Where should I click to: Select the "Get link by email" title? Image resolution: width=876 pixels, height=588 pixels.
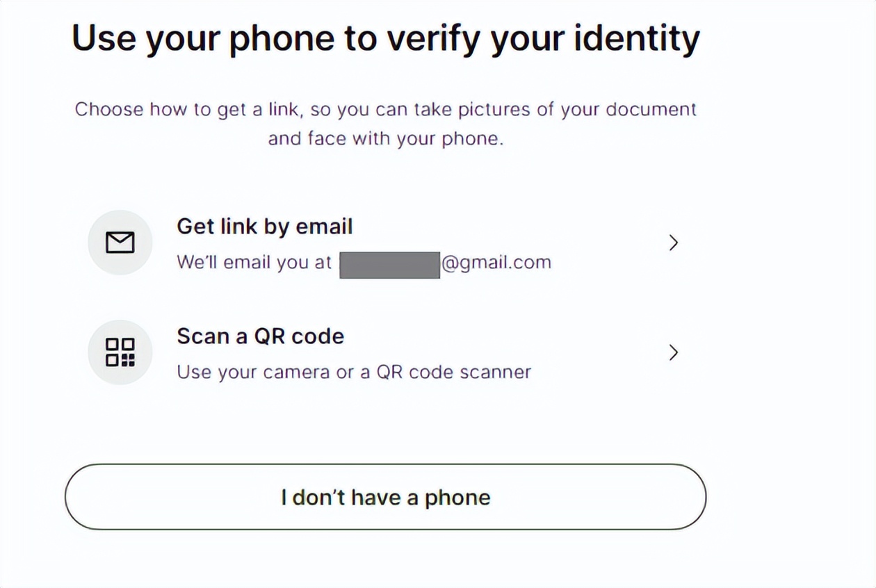(264, 227)
